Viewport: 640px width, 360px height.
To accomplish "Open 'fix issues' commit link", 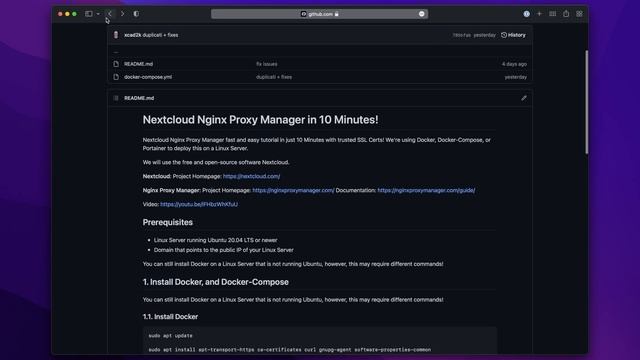I will click(267, 64).
